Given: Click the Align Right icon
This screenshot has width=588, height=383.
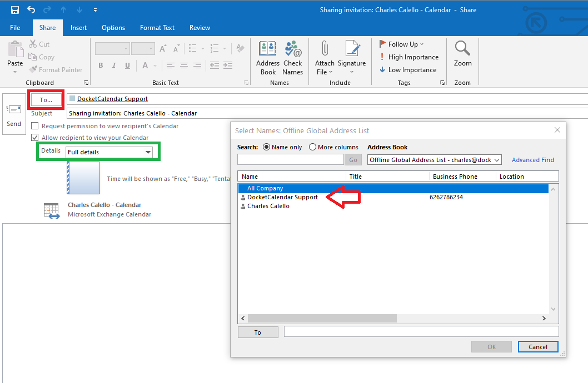Looking at the screenshot, I should [197, 65].
